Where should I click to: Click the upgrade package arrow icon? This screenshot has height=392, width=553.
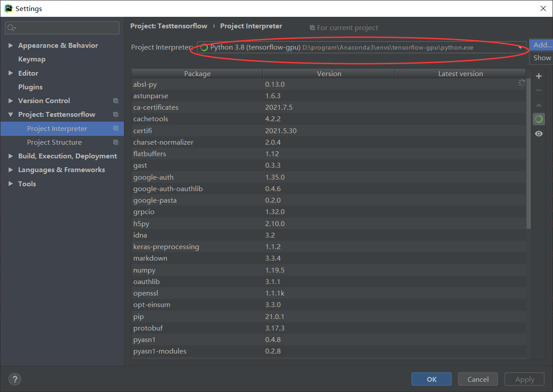click(539, 105)
